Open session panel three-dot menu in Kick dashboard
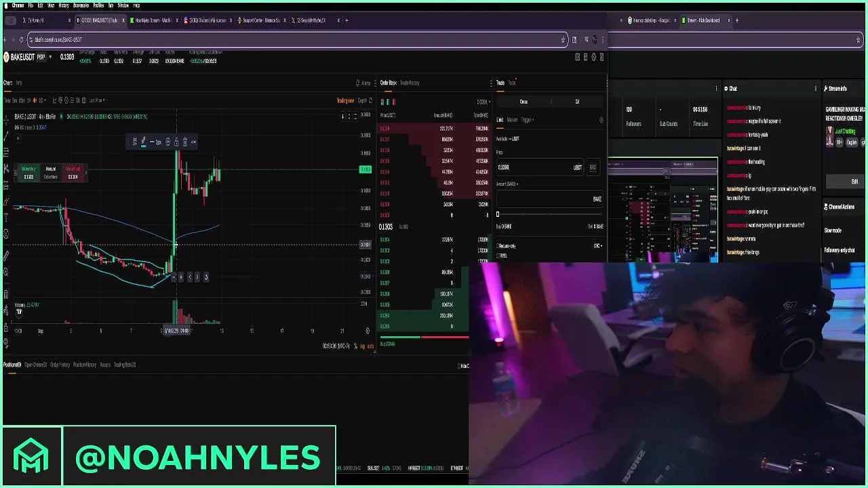 point(716,89)
